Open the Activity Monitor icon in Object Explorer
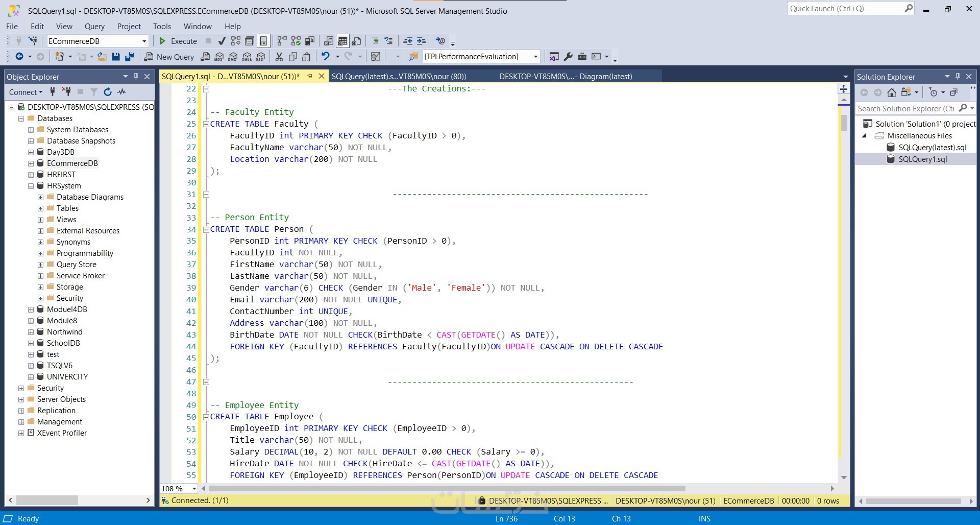Image resolution: width=980 pixels, height=525 pixels. [x=121, y=92]
